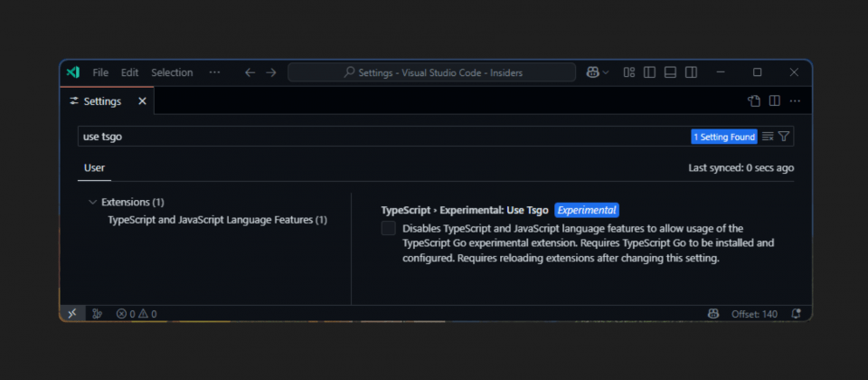Go back with the left arrow
868x380 pixels.
250,72
